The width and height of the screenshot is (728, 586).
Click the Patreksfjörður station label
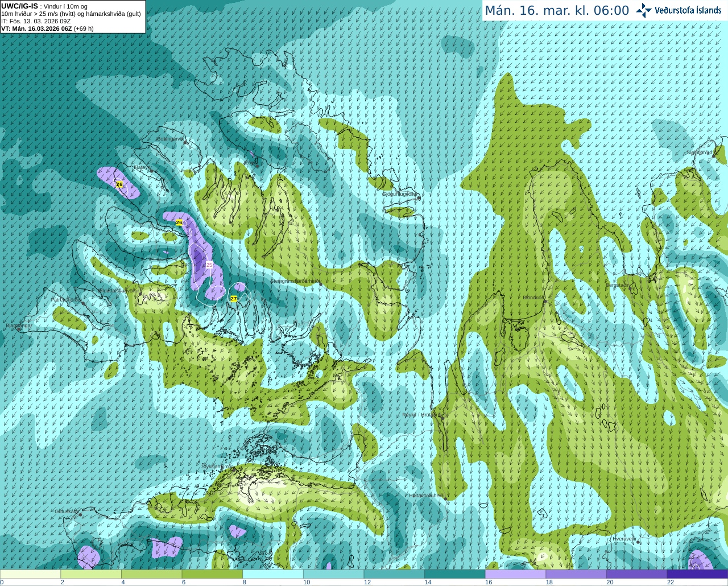66,299
